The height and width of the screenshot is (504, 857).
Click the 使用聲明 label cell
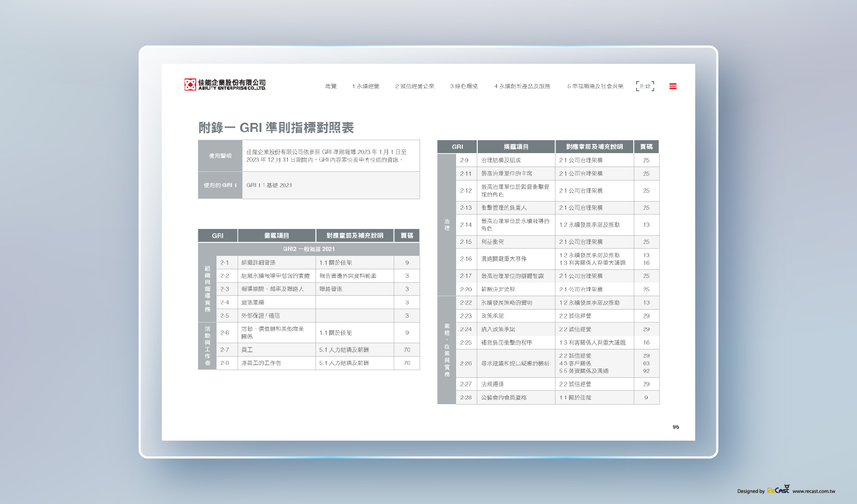(220, 156)
